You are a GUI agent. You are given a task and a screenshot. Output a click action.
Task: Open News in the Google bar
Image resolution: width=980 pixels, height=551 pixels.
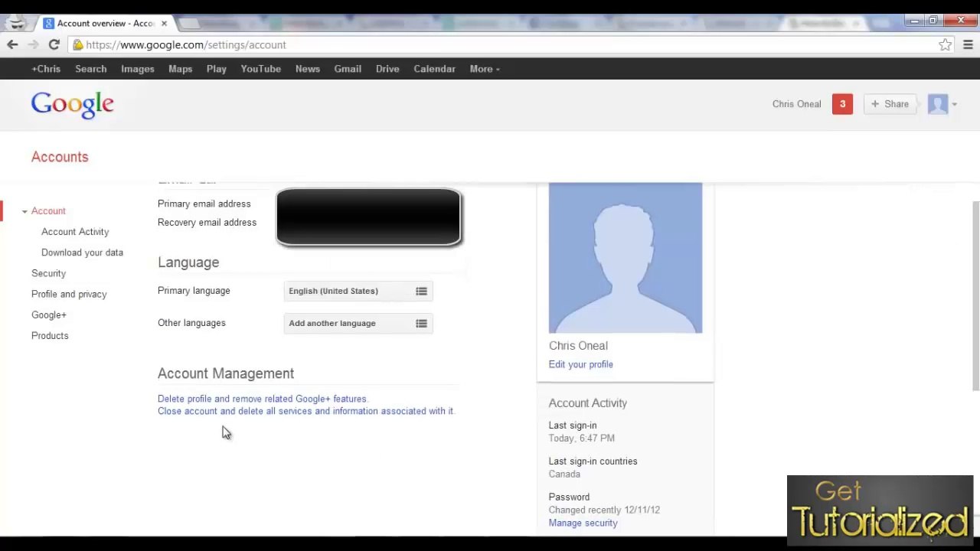point(308,69)
